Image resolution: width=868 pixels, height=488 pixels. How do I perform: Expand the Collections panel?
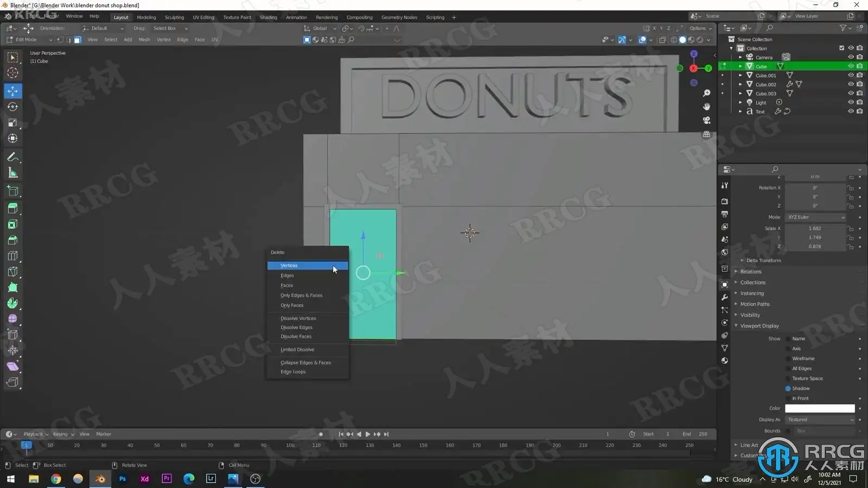(753, 282)
